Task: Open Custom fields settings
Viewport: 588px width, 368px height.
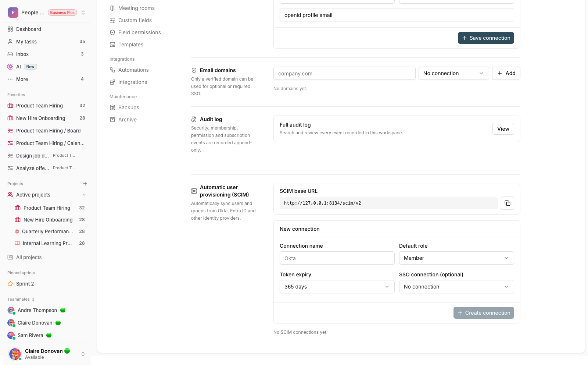Action: coord(135,20)
